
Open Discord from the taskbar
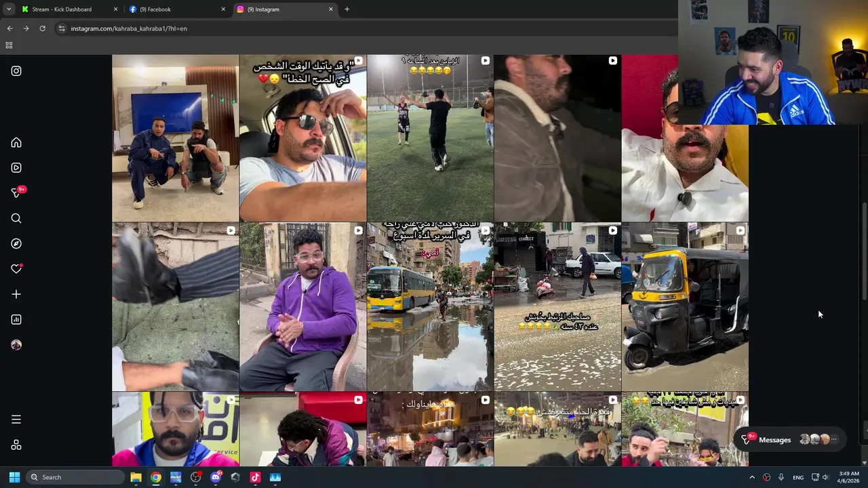tap(216, 477)
